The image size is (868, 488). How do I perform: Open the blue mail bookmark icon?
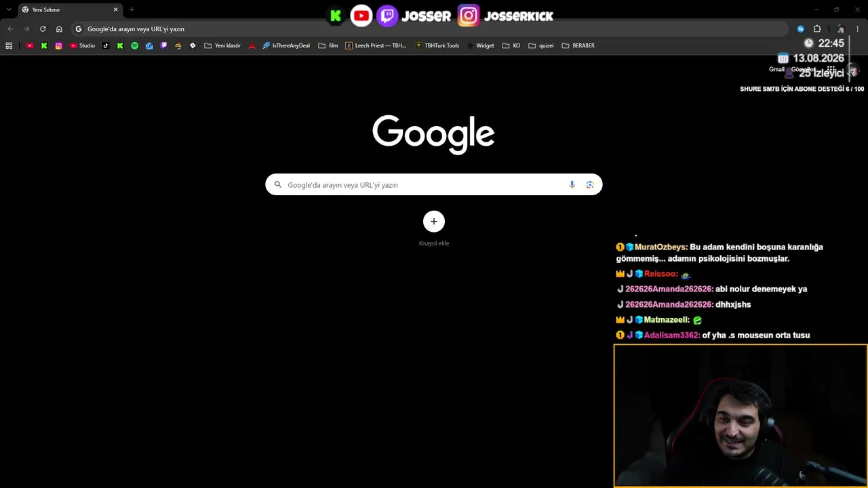tap(149, 45)
